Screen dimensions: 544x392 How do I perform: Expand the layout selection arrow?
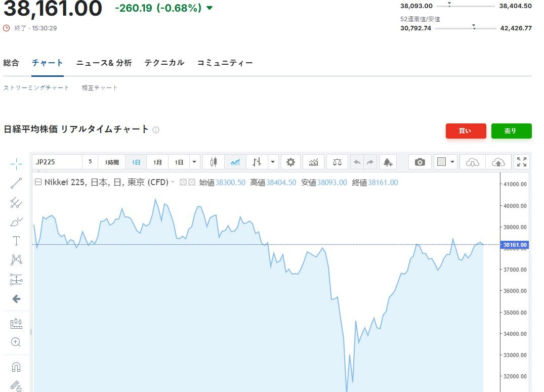coord(452,162)
